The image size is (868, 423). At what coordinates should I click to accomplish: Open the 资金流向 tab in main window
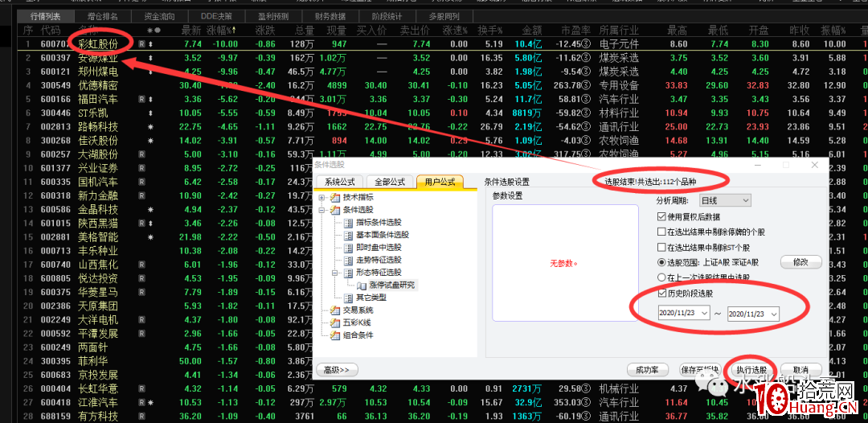tap(159, 16)
